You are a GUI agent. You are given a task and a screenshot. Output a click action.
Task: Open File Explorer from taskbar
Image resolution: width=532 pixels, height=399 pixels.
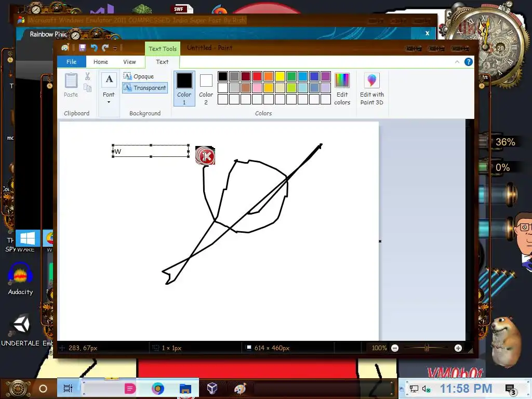[185, 389]
